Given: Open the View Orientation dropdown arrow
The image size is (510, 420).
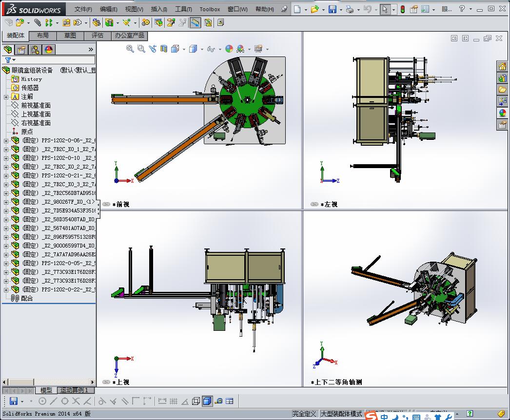Looking at the screenshot, I should [x=184, y=49].
